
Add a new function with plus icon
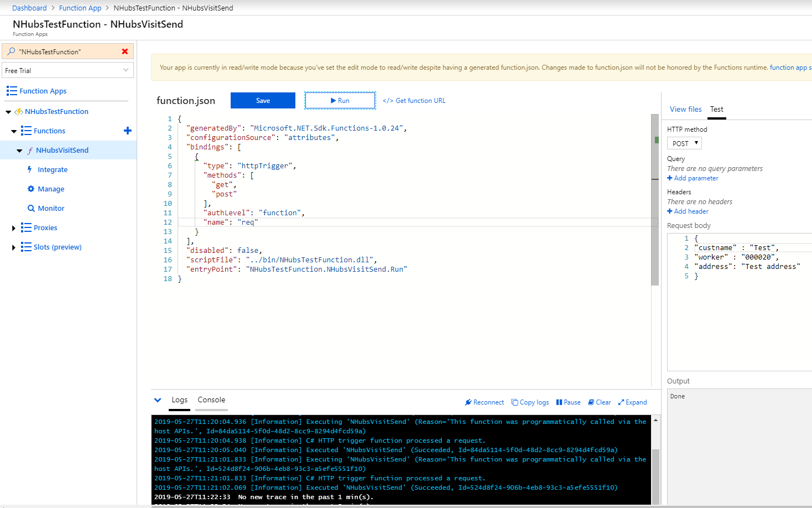(128, 131)
